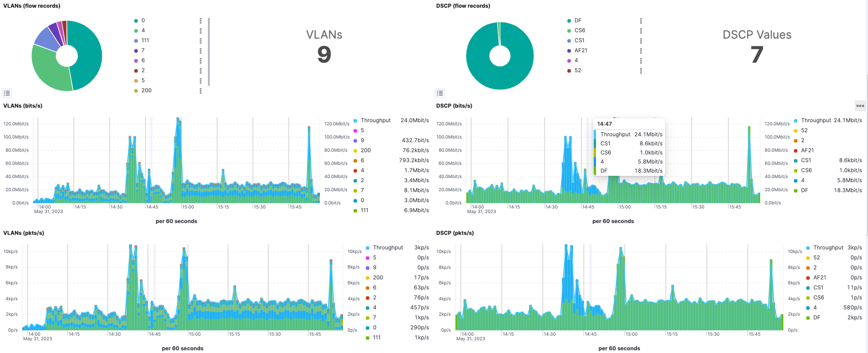
Task: Click the 18.3Mbit/s DF value in DSCP legend
Action: 848,190
